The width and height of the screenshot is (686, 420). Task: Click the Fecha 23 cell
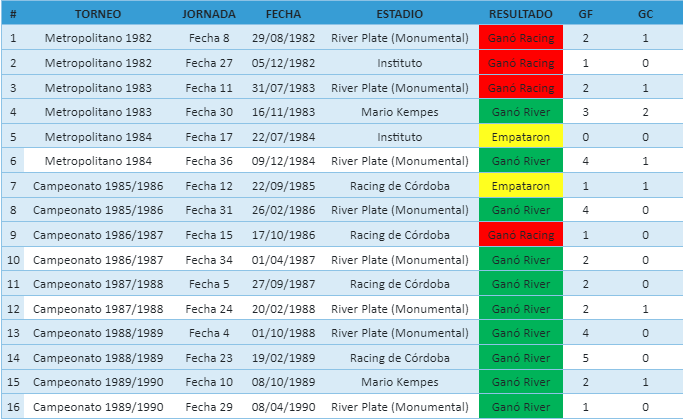tap(209, 358)
